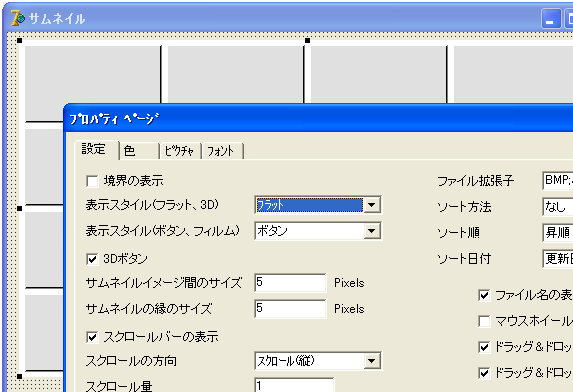Click the bottom-left selection handle of the control
Image resolution: width=573 pixels, height=392 pixels.
pos(20,376)
